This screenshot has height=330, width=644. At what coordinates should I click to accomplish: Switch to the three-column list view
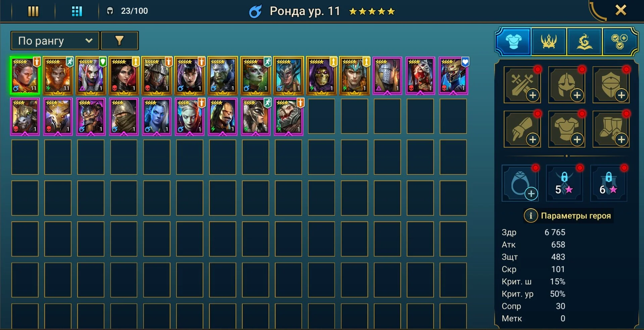tap(33, 11)
